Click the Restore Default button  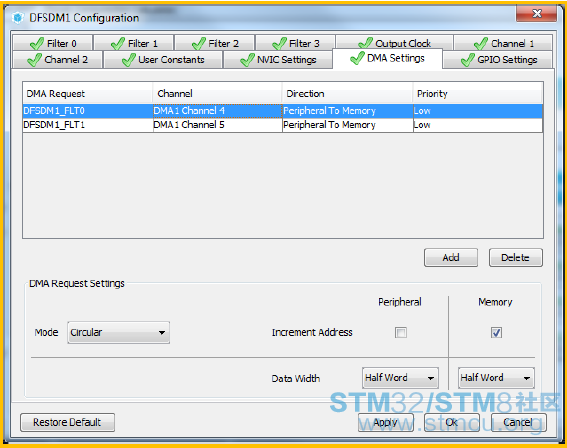tap(68, 422)
